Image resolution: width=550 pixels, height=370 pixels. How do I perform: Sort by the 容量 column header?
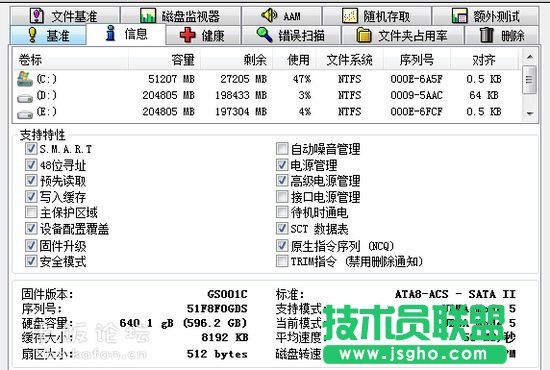(x=165, y=60)
